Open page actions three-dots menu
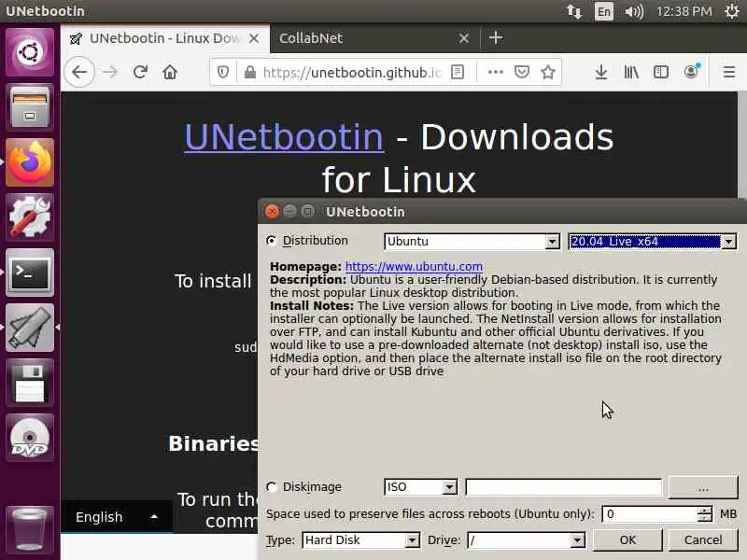 pos(496,73)
